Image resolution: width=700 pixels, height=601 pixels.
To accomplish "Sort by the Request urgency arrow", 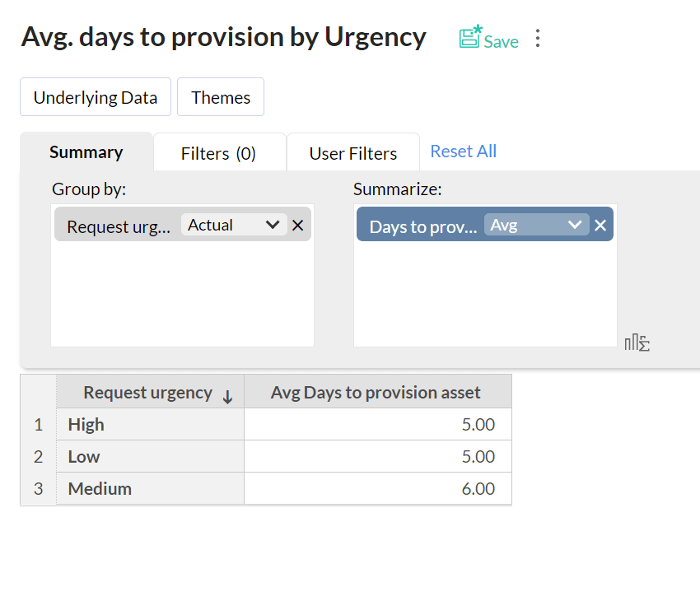I will (x=228, y=397).
